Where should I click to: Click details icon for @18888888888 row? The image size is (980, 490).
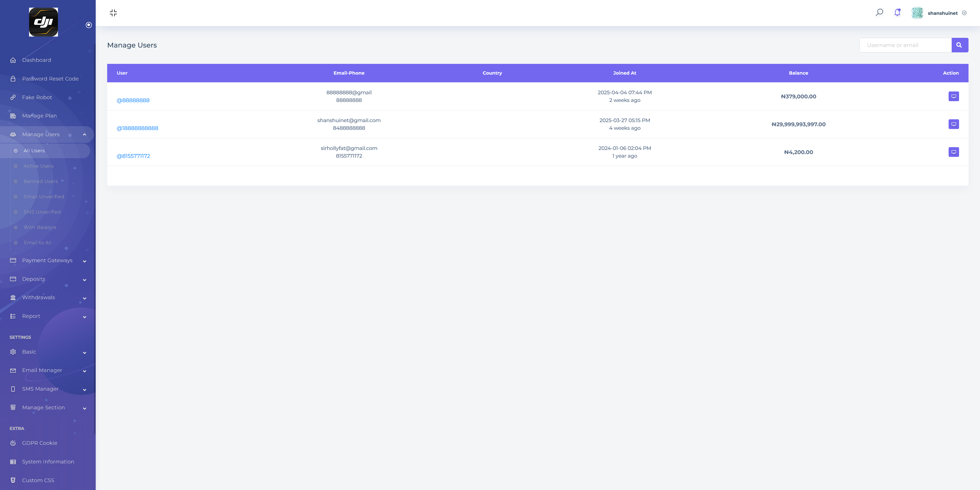pyautogui.click(x=953, y=124)
